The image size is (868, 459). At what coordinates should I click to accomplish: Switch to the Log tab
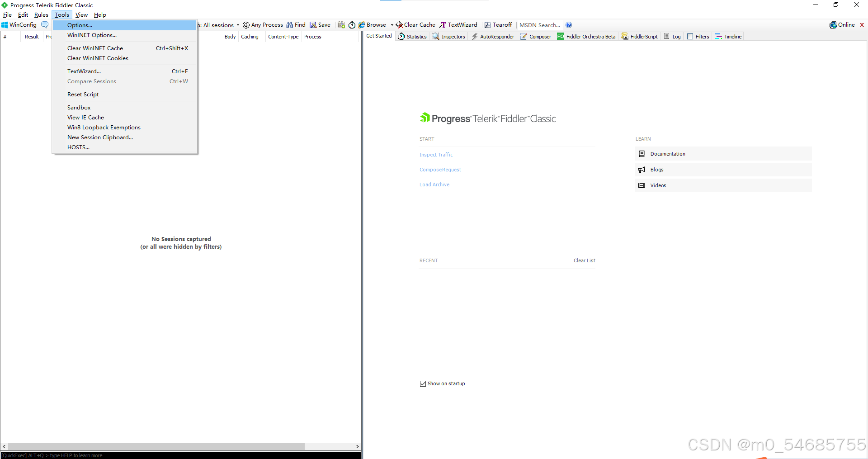coord(672,37)
